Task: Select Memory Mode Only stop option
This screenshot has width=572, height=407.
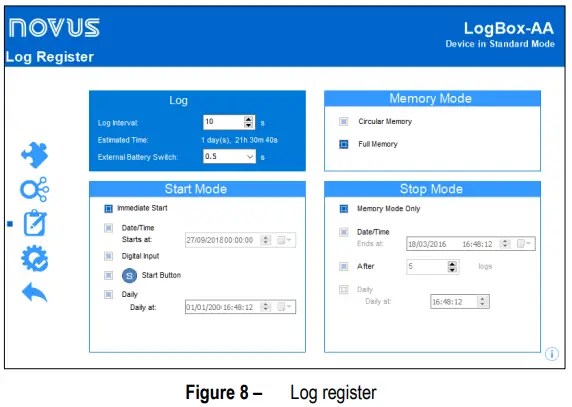Action: 344,209
